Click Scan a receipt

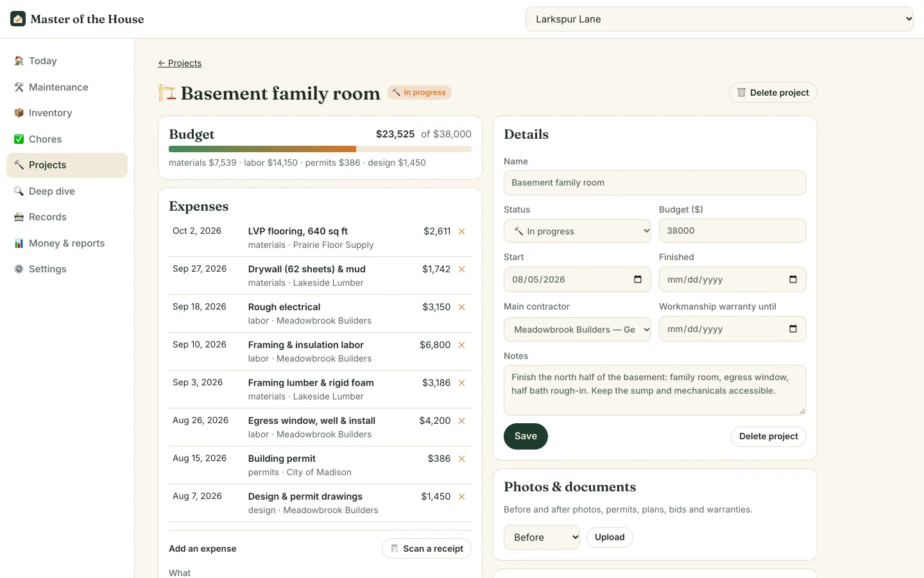[427, 548]
